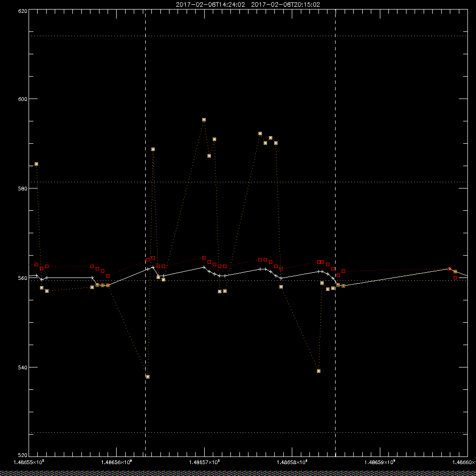Select the y-axis label 560
This screenshot has height=476, width=476.
coord(23,278)
